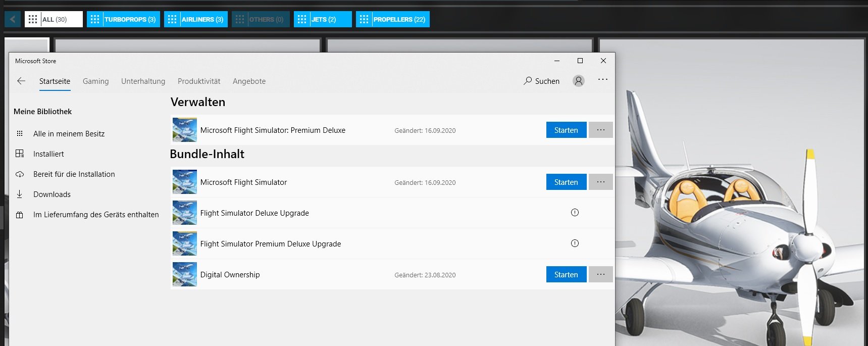The width and height of the screenshot is (868, 346).
Task: Show Installiert library items
Action: (48, 154)
